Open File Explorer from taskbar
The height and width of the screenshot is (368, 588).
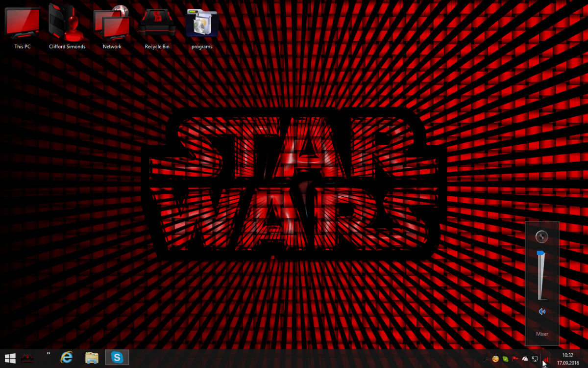click(92, 358)
